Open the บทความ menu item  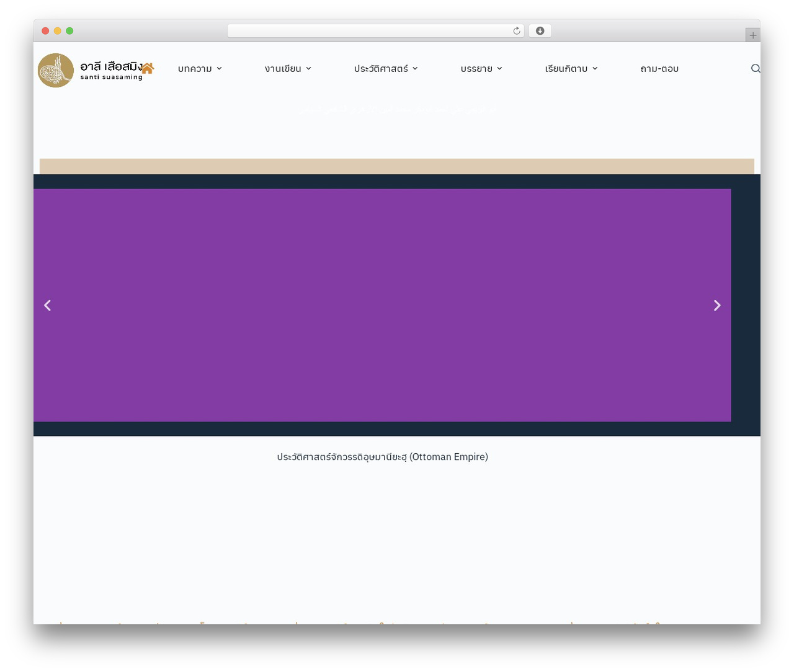point(195,69)
